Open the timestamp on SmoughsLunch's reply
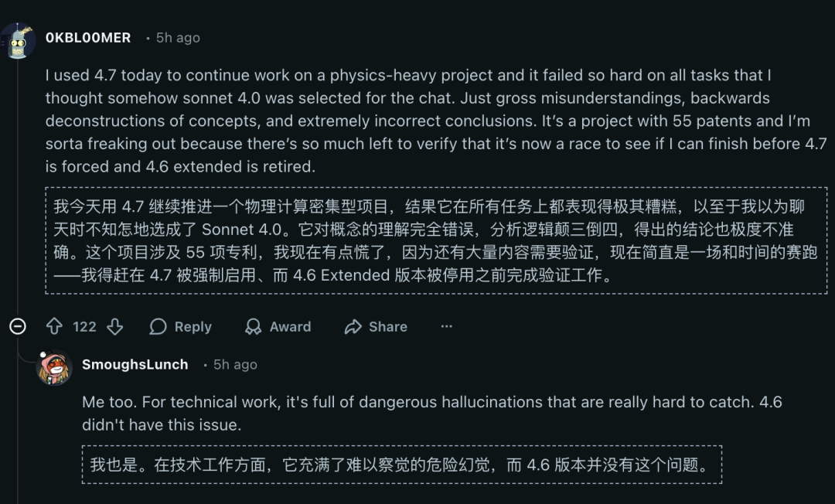This screenshot has height=504, width=835. tap(235, 364)
